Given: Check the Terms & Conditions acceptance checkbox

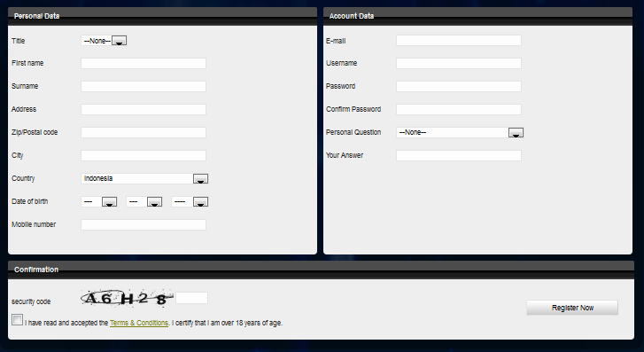Looking at the screenshot, I should tap(17, 319).
